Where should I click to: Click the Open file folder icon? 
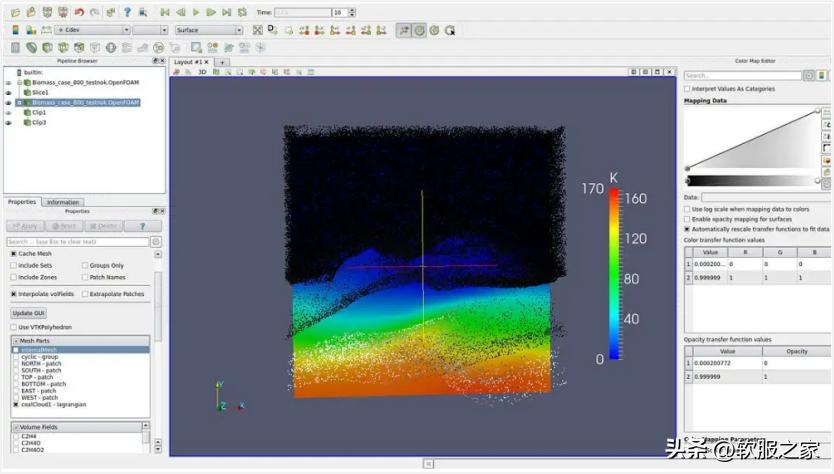[x=17, y=12]
